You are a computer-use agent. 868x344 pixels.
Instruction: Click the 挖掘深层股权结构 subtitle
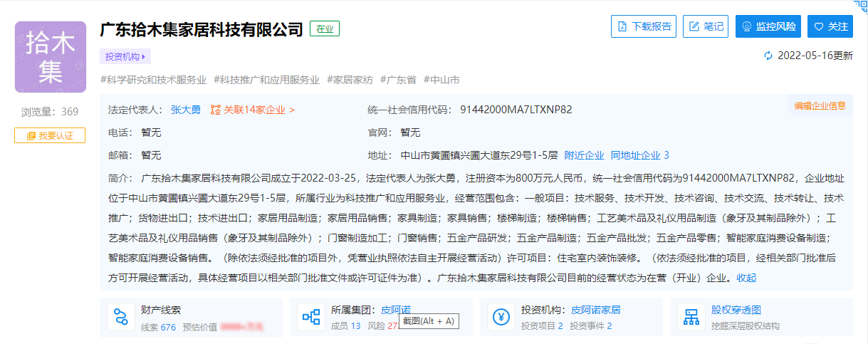[746, 326]
